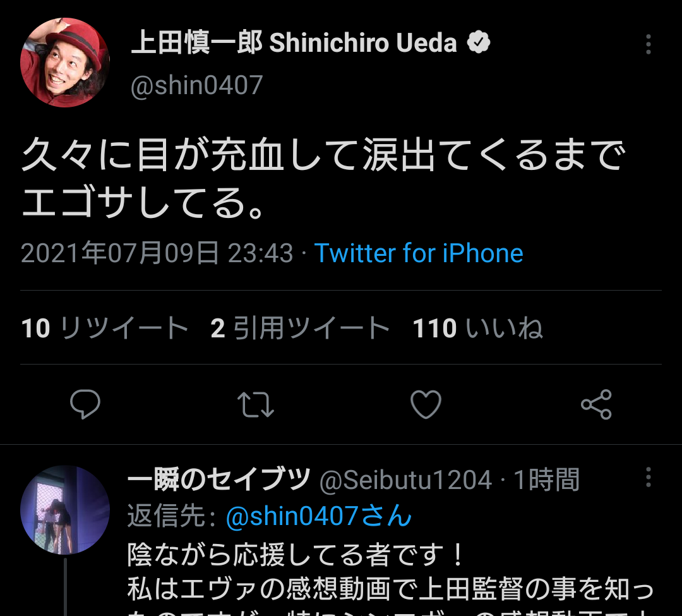Image resolution: width=682 pixels, height=616 pixels.
Task: View the 110 いいね list
Action: pos(477,327)
